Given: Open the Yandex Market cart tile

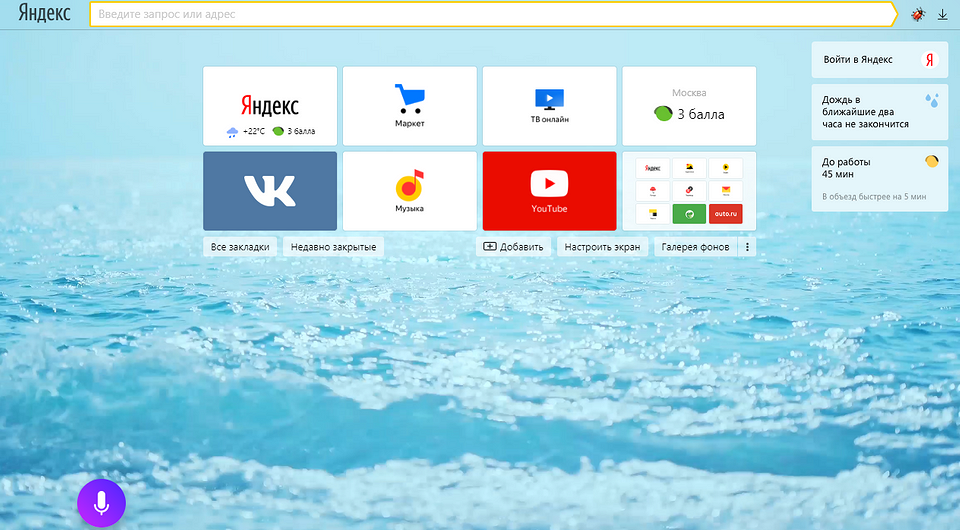Looking at the screenshot, I should [x=409, y=106].
